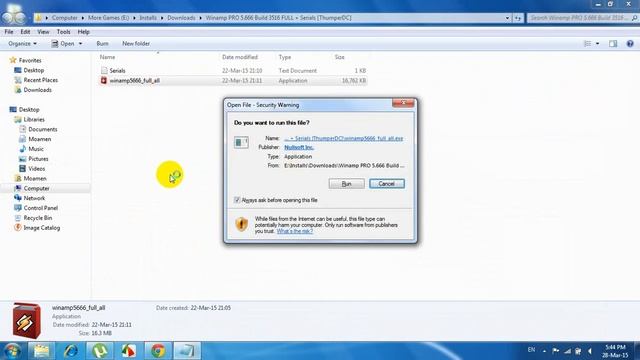Expand the Organize dropdown
Screen dimensions: 640x360
point(22,44)
